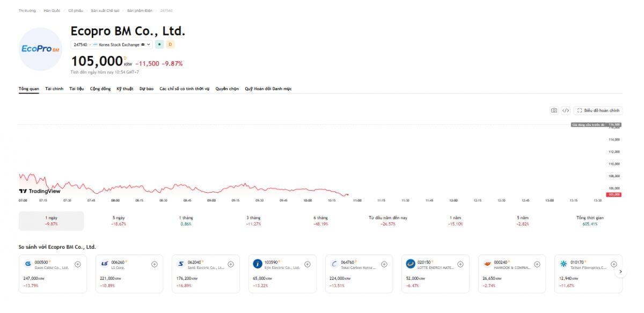This screenshot has height=313, width=644.
Task: Select the 5 ngày time range
Action: pyautogui.click(x=119, y=221)
